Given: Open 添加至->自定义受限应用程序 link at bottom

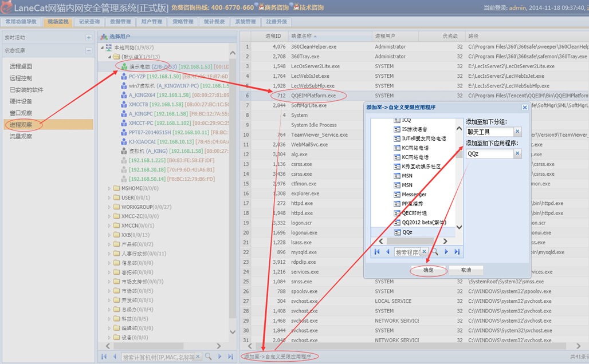Looking at the screenshot, I should 278,357.
